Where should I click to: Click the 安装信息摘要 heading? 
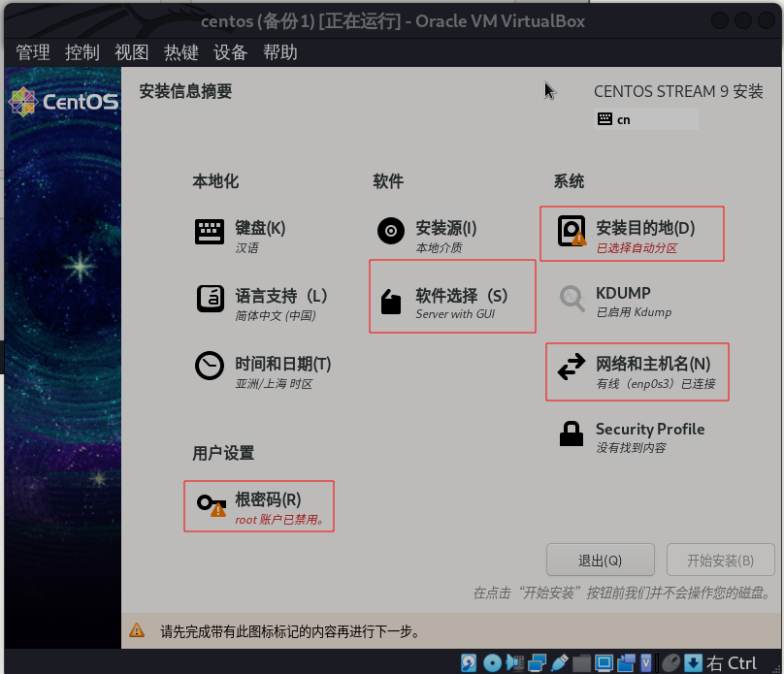coord(185,91)
